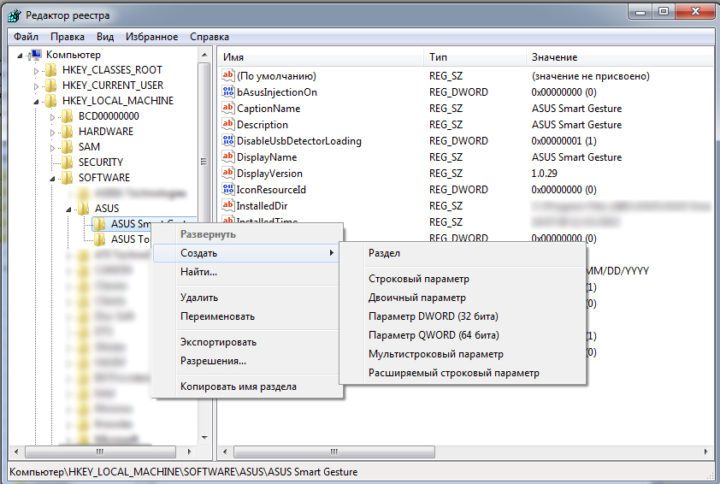Click DWORD icon of IconResourceId value
This screenshot has height=484, width=720.
228,189
